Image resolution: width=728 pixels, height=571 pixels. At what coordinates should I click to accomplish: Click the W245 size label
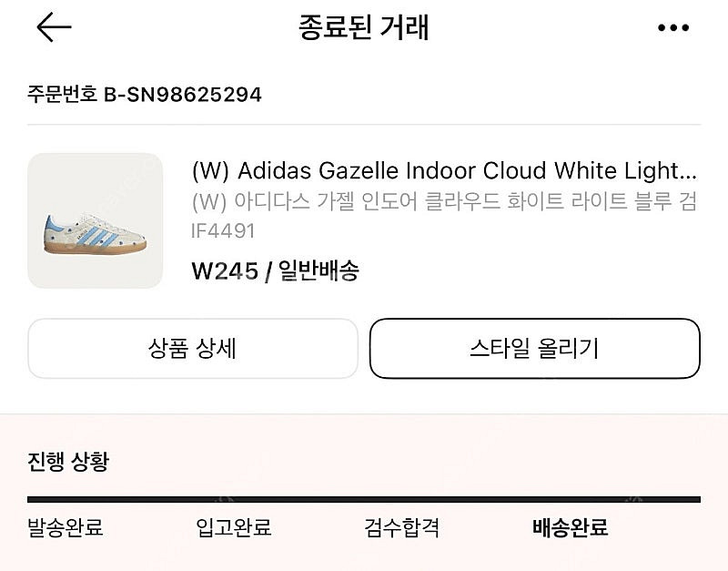(225, 270)
